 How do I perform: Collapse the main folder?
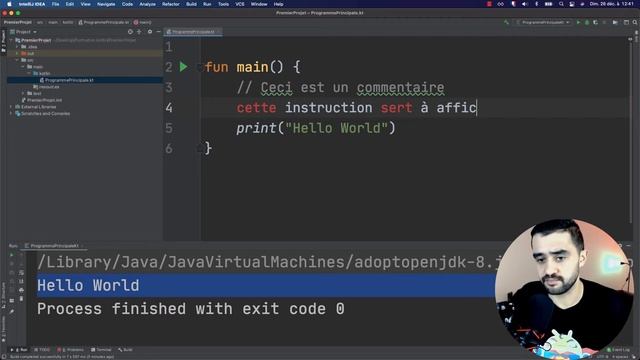[23, 67]
